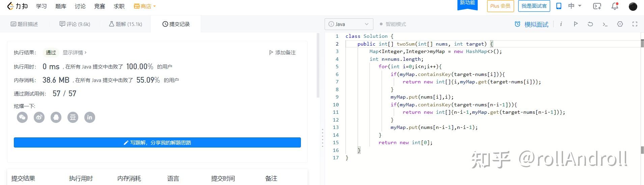The height and width of the screenshot is (185, 644).
Task: Click the 100.00% runtime percentile value
Action: coord(140,67)
